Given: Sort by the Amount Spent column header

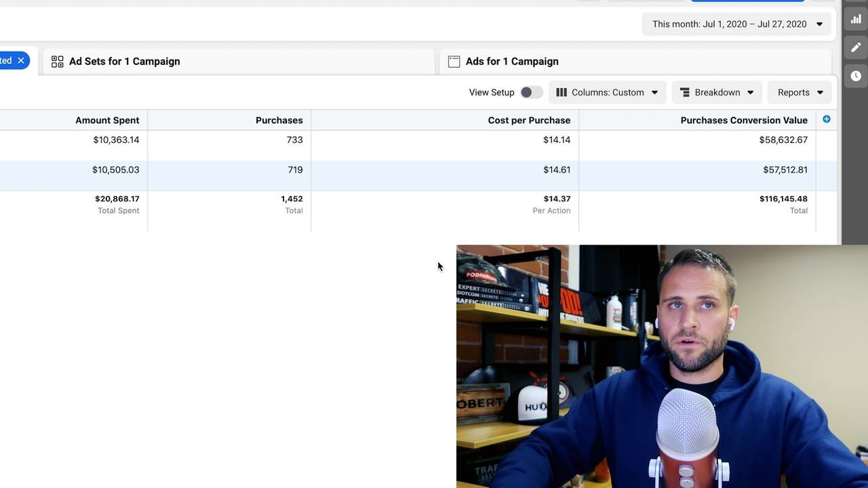Looking at the screenshot, I should (107, 120).
